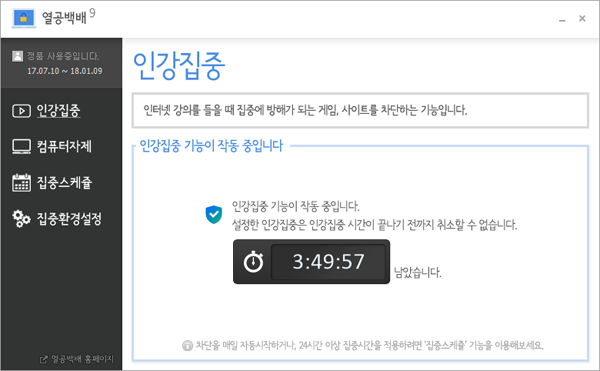Switch to the 컴퓨터자제 menu
The height and width of the screenshot is (371, 600).
64,146
